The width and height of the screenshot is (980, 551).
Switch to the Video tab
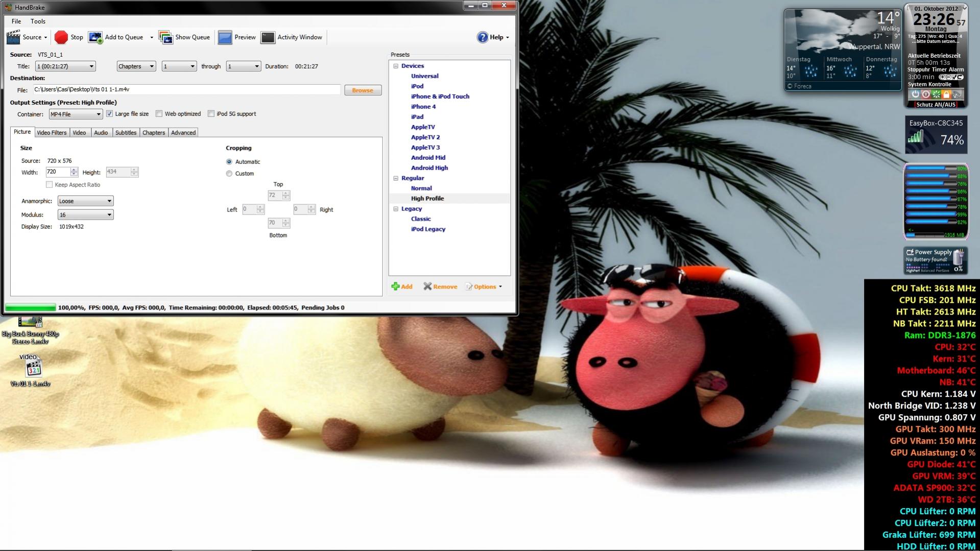click(79, 133)
